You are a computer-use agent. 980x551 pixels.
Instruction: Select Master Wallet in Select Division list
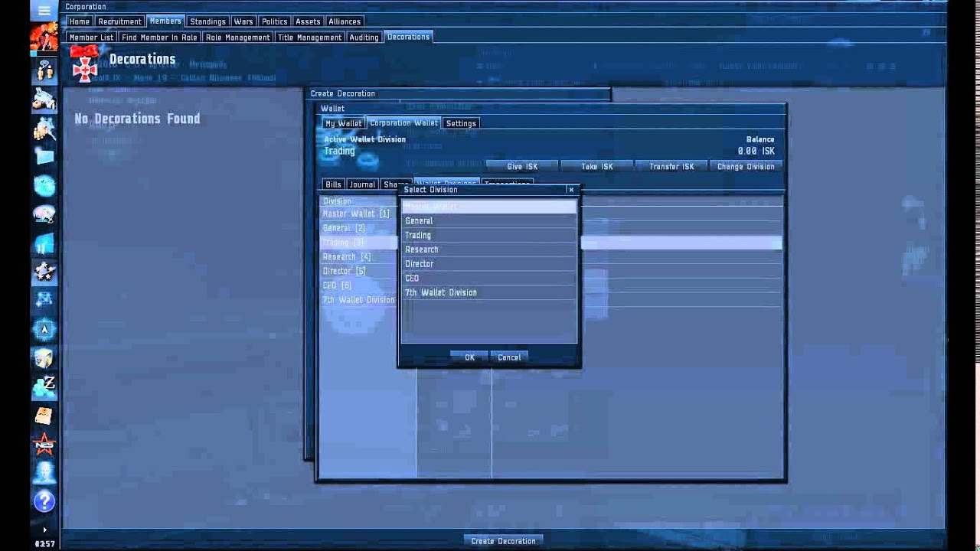pyautogui.click(x=489, y=207)
